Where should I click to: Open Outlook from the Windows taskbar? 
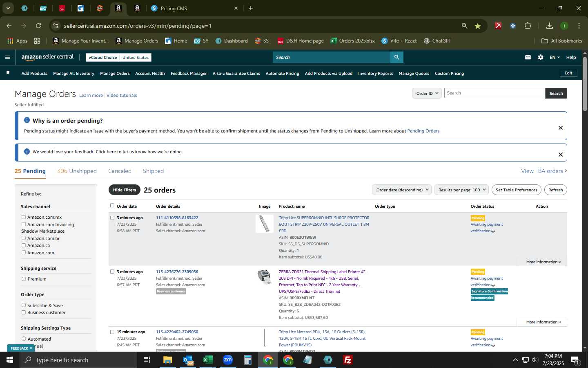(x=188, y=360)
